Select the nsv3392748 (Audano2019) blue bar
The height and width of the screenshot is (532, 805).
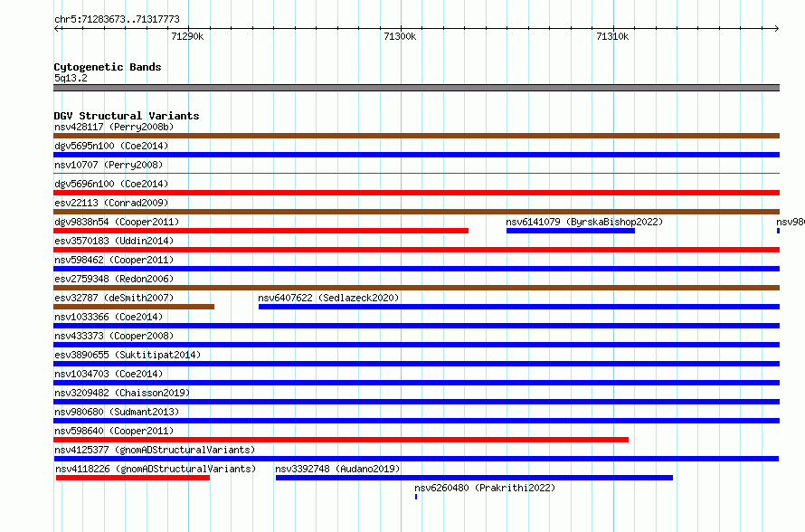pyautogui.click(x=474, y=478)
